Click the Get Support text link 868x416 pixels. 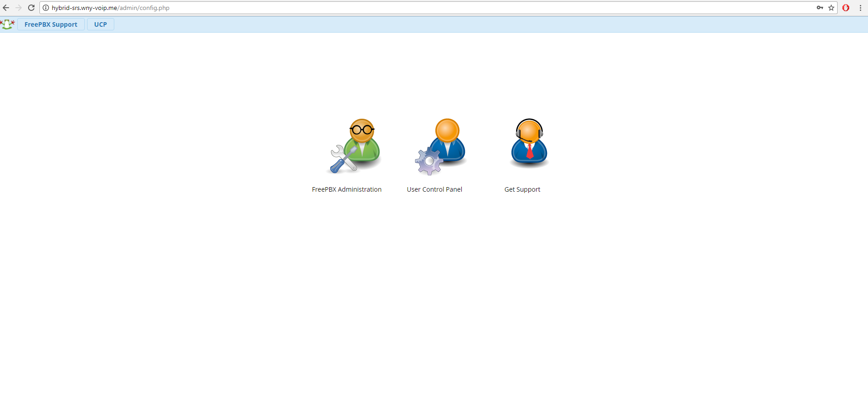pyautogui.click(x=522, y=189)
